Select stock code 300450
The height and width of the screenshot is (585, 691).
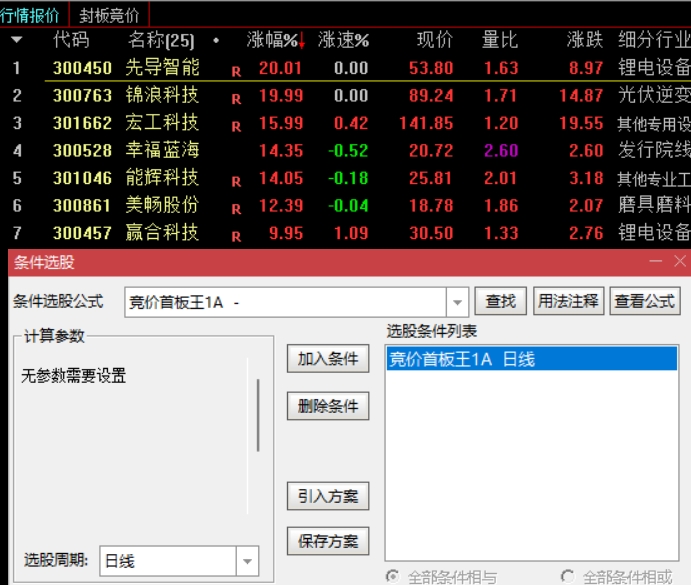click(82, 68)
